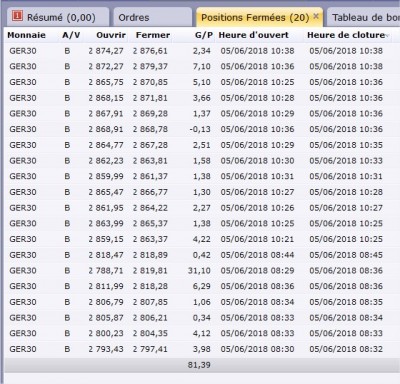Click the red alert icon on Résumé tab
The width and height of the screenshot is (400, 384).
(17, 16)
